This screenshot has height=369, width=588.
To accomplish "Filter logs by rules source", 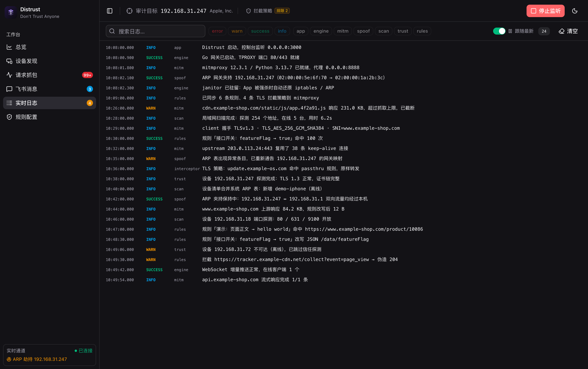I will 422,31.
